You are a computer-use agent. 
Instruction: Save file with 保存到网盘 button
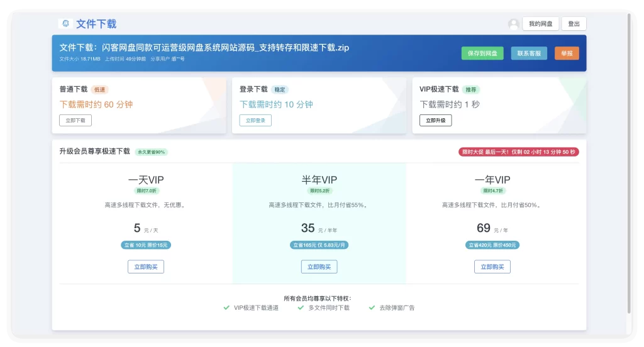click(x=482, y=53)
